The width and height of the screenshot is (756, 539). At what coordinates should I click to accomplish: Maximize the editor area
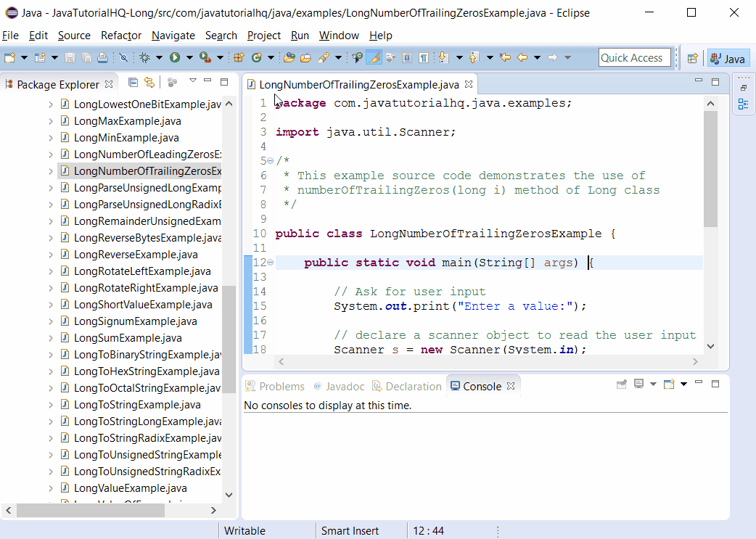pos(715,82)
